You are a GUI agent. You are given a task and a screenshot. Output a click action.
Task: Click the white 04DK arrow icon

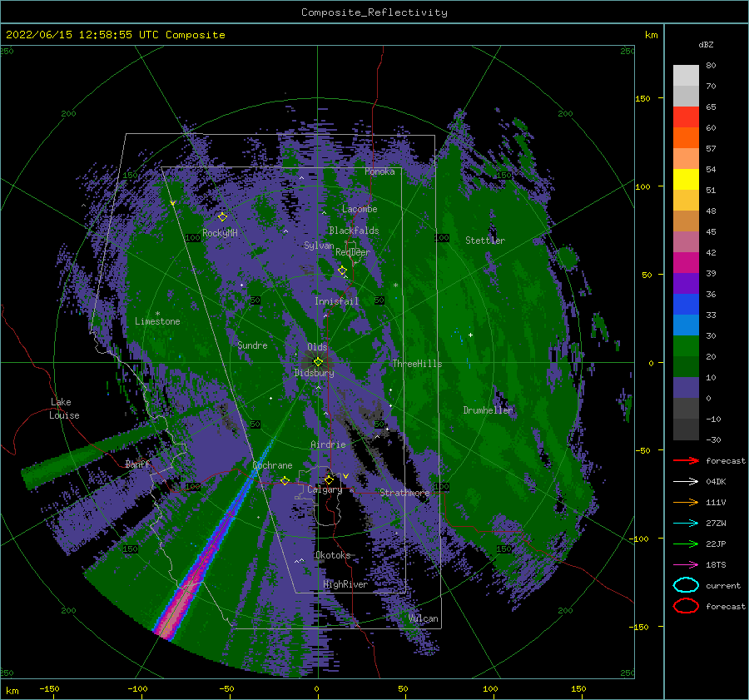[x=686, y=481]
